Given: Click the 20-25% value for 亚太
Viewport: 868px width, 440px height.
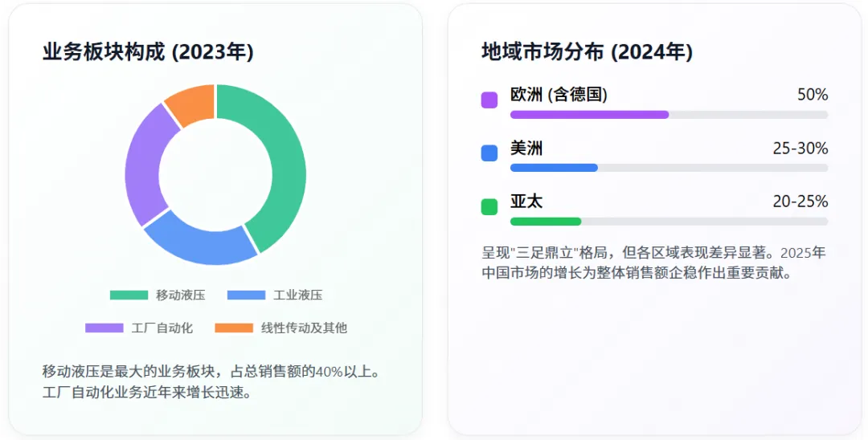Looking at the screenshot, I should coord(800,202).
